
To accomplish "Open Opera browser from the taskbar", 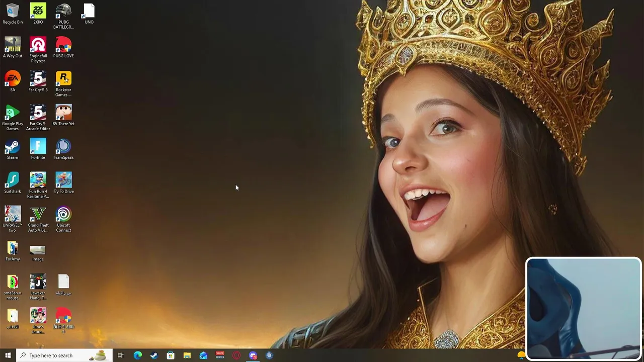I will pyautogui.click(x=236, y=355).
